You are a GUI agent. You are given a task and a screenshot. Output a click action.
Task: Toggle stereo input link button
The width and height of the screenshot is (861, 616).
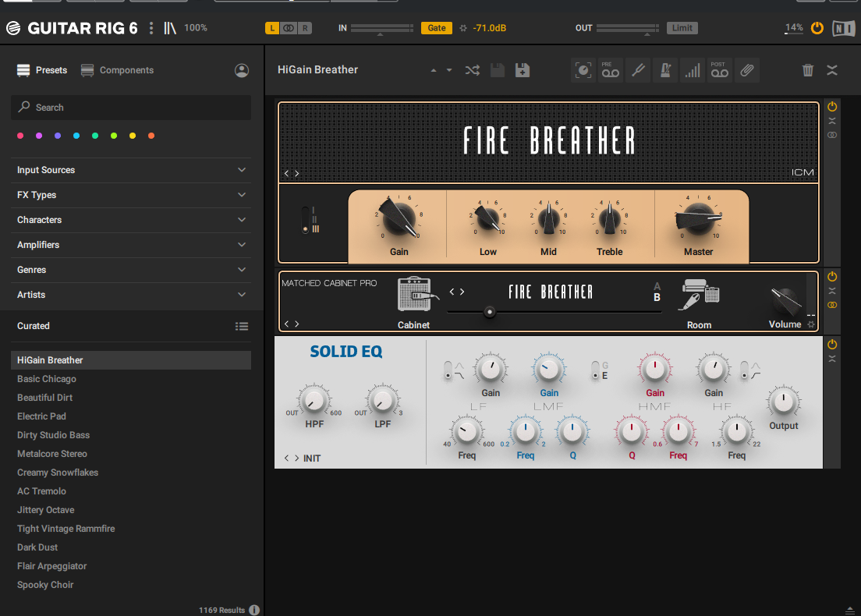pos(289,28)
